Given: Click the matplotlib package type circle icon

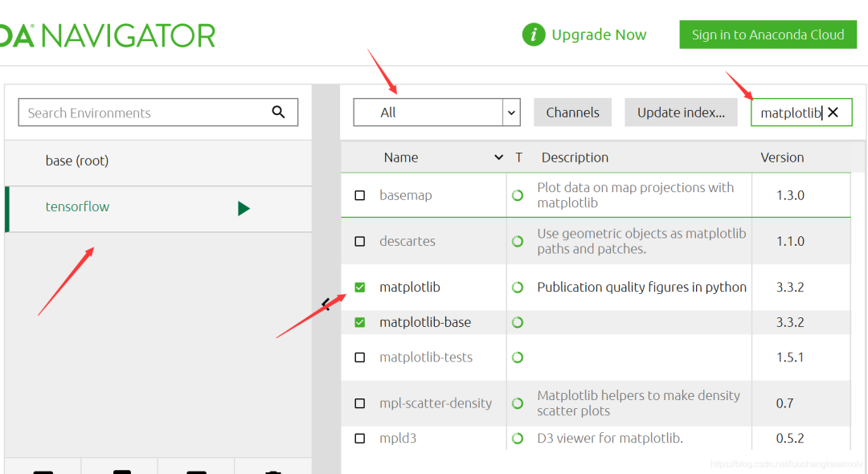Looking at the screenshot, I should click(518, 287).
